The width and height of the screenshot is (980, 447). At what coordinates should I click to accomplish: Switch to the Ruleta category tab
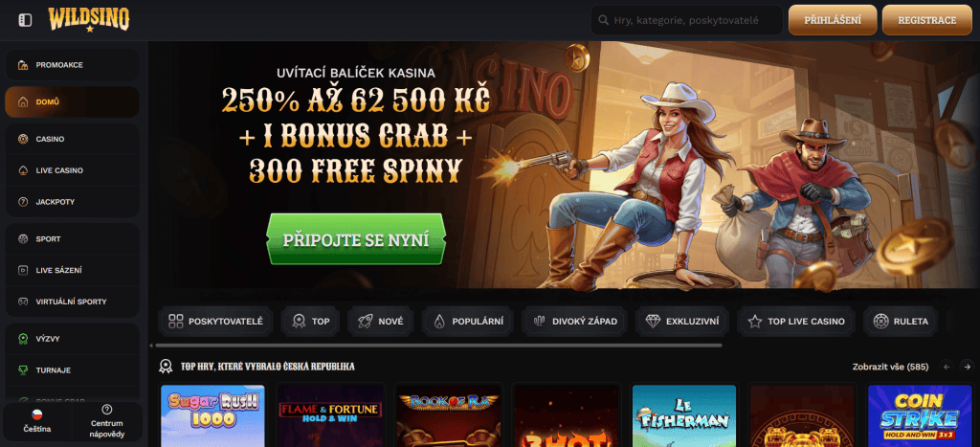(901, 322)
